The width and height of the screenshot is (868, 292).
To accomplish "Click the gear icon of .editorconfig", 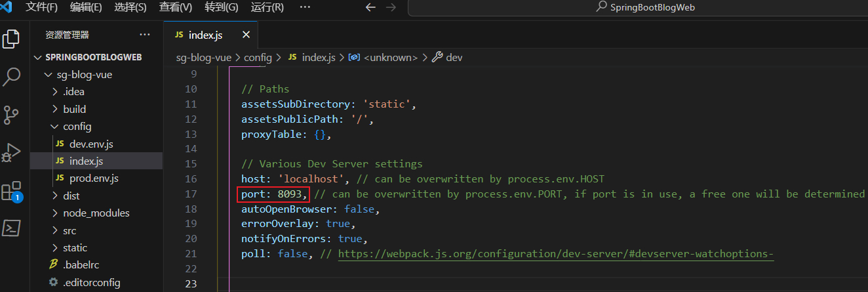I will point(54,282).
